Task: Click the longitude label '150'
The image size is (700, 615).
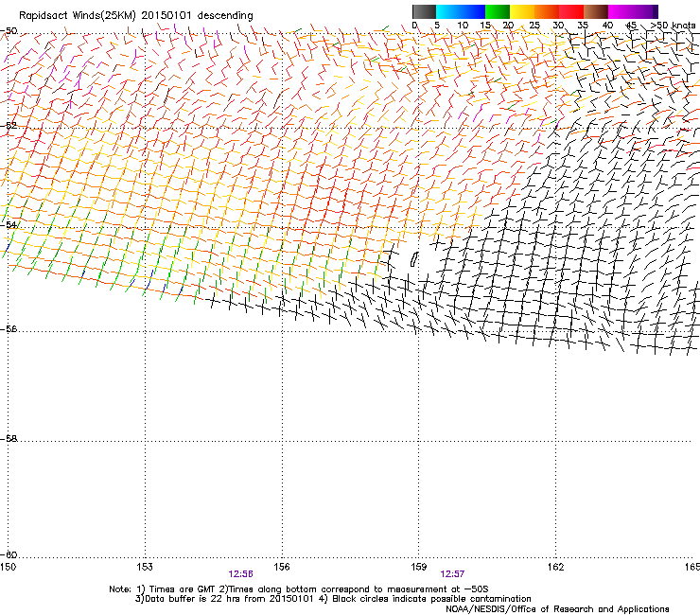Action: coord(8,567)
